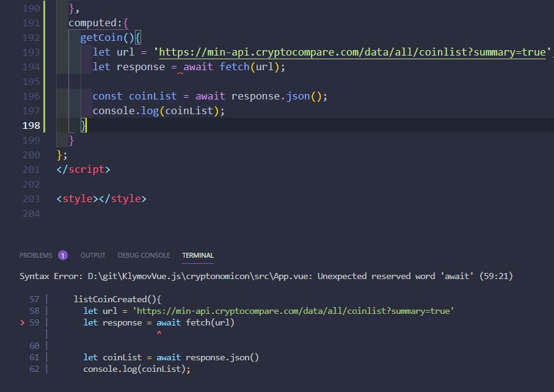The image size is (554, 392).
Task: Select the TERMINAL tab
Action: (198, 255)
